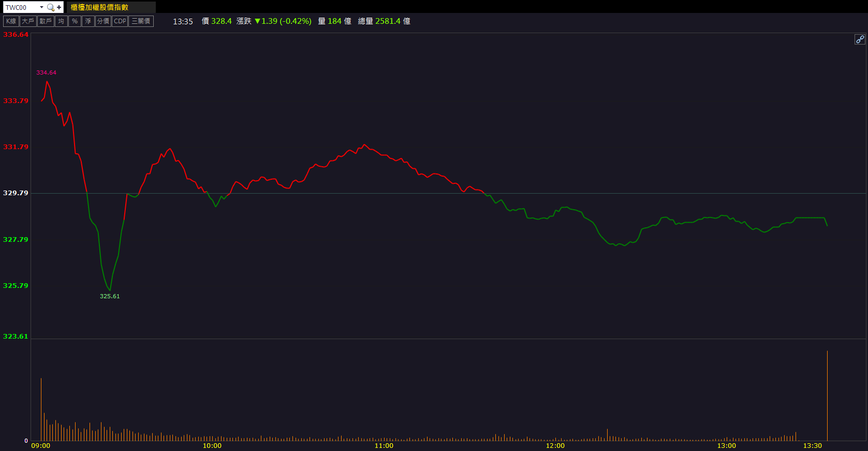Click the 浮 toolbar button
Screen dimensions: 868x451
point(88,21)
